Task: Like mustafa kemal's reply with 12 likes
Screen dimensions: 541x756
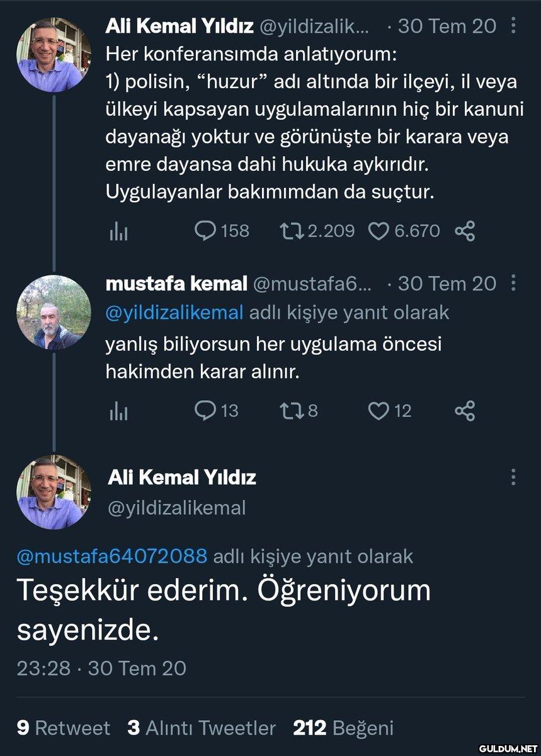Action: [378, 411]
